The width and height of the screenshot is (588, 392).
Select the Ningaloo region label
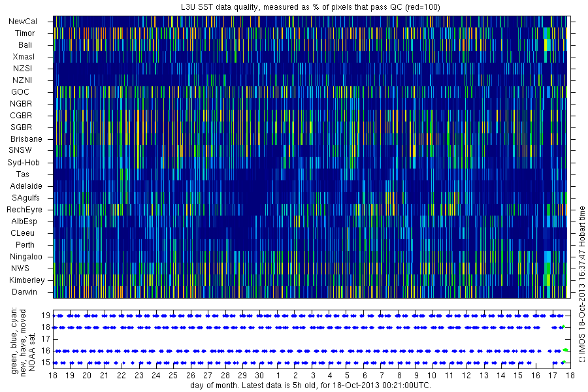tap(26, 257)
